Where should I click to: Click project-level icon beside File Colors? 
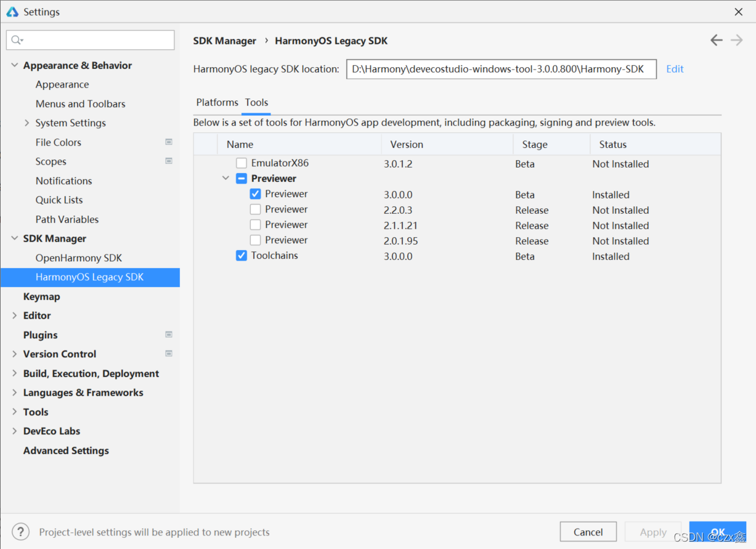tap(169, 142)
